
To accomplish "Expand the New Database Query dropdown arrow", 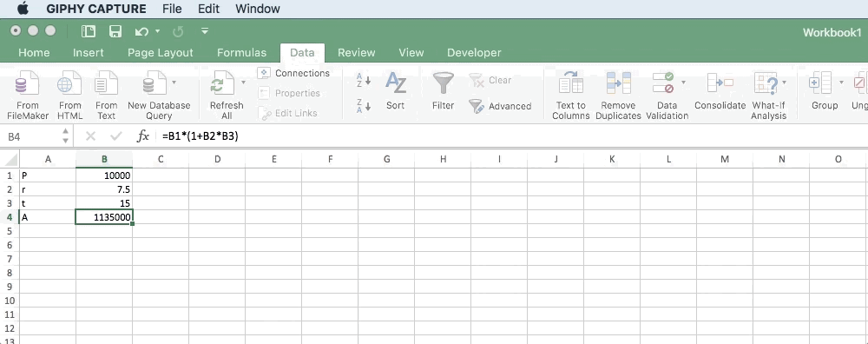I will pos(174,83).
